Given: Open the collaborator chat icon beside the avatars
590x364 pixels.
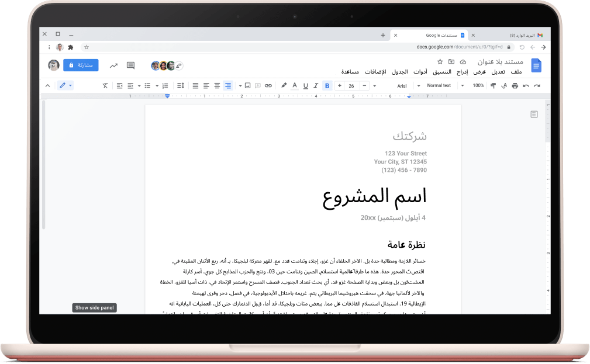Looking at the screenshot, I should [x=179, y=65].
